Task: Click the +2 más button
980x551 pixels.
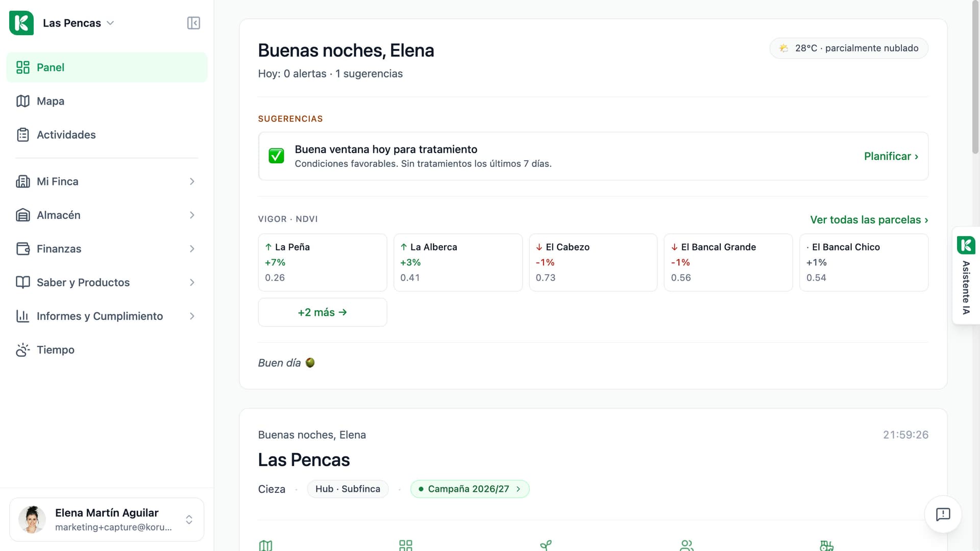Action: (x=323, y=312)
